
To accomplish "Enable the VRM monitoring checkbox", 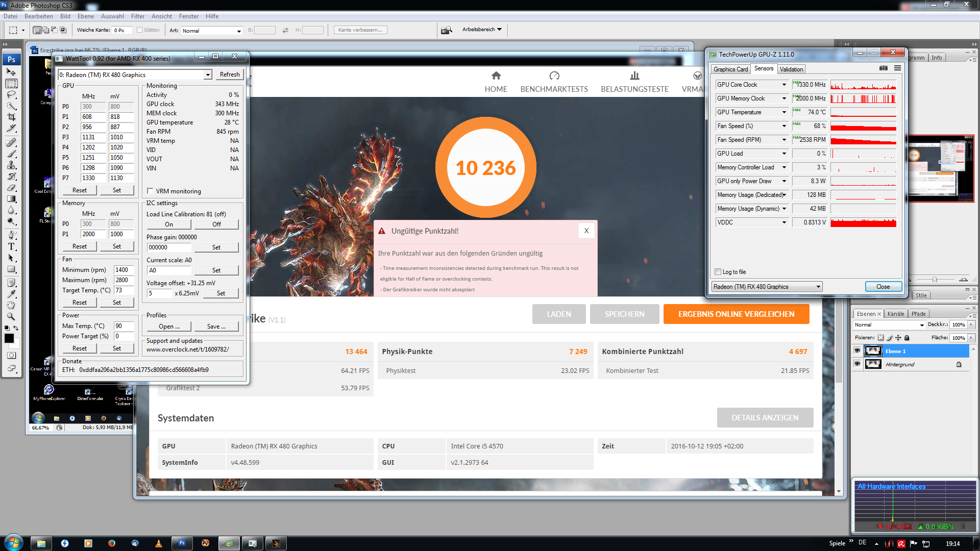I will [150, 191].
